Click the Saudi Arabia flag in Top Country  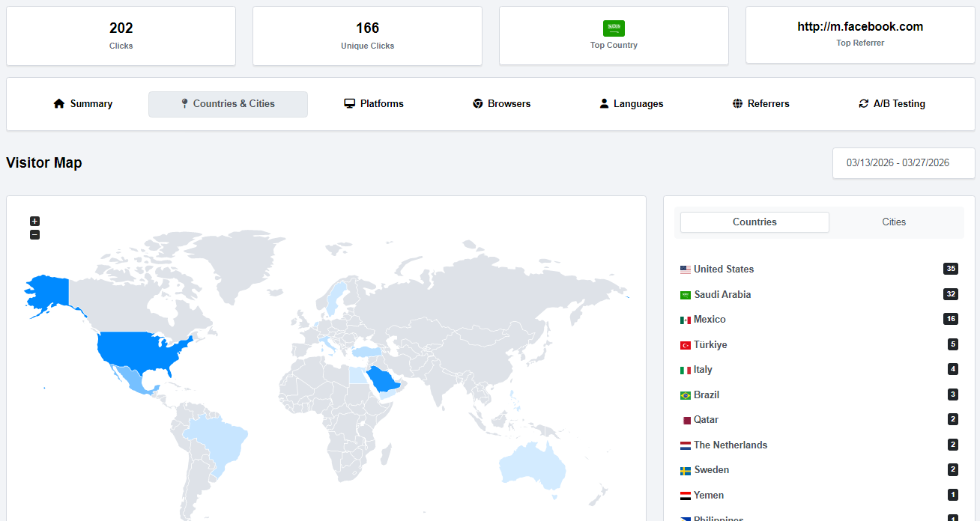click(x=614, y=28)
